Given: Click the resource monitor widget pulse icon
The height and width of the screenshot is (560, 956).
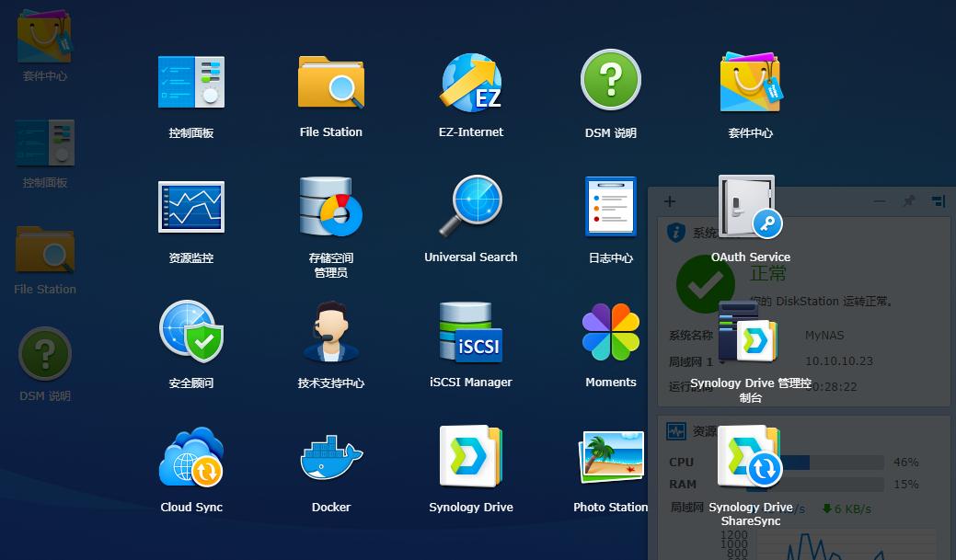Looking at the screenshot, I should click(x=676, y=431).
